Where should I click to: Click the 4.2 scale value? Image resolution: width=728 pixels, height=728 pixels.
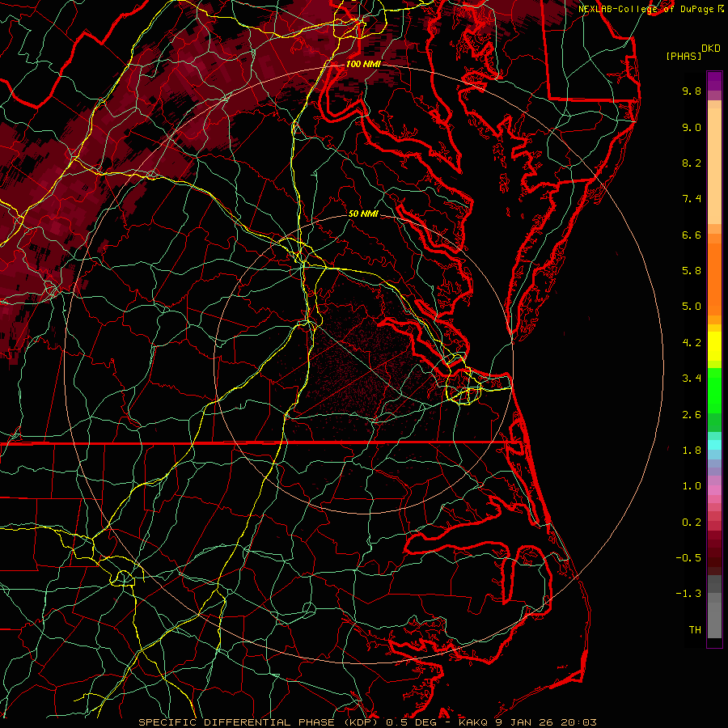(x=692, y=343)
